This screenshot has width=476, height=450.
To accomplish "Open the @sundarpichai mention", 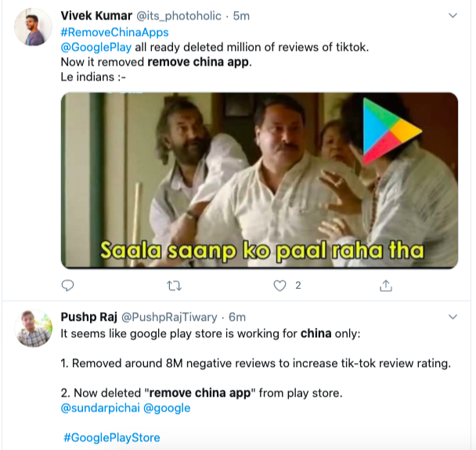I will click(x=97, y=408).
